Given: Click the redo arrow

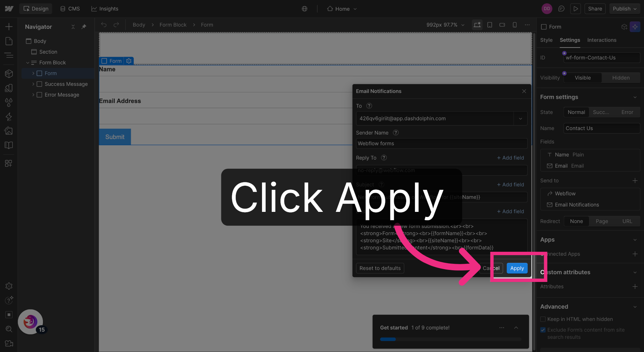Looking at the screenshot, I should pyautogui.click(x=116, y=25).
